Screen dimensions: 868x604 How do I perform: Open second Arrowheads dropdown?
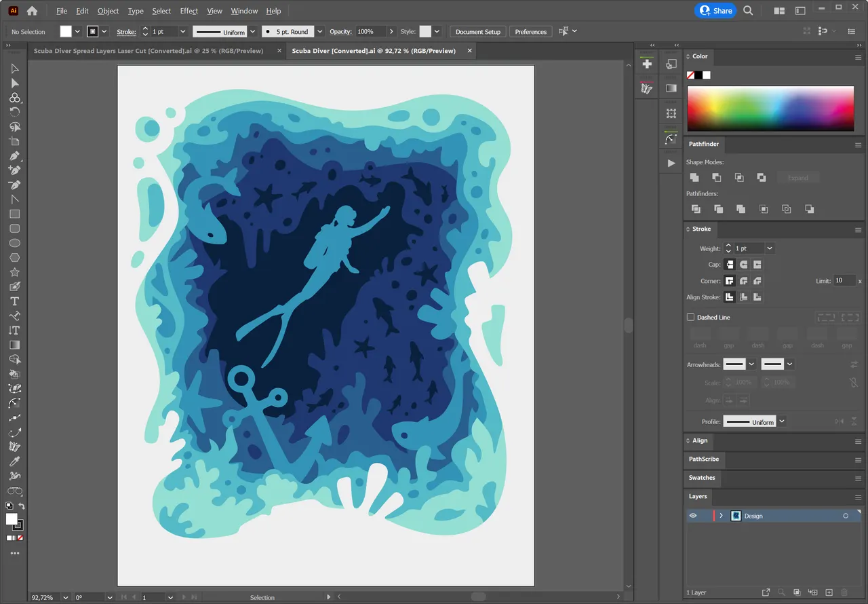pyautogui.click(x=789, y=364)
